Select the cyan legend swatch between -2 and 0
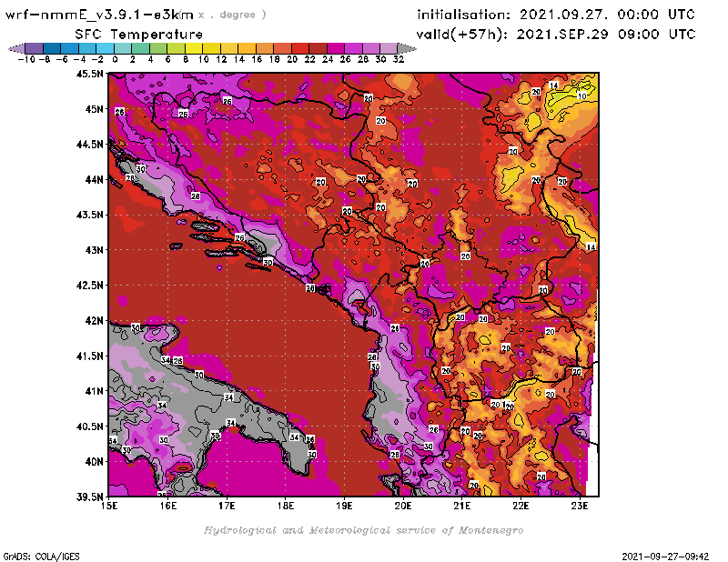This screenshot has height=562, width=728. [105, 49]
